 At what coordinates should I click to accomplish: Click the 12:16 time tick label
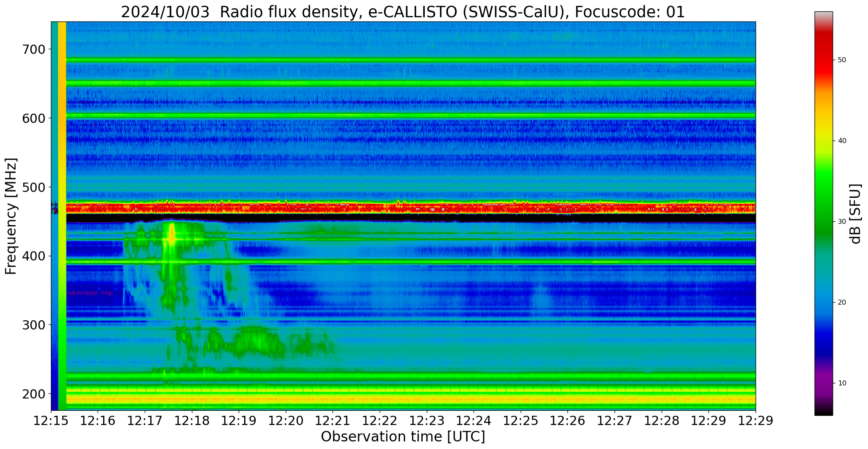point(98,421)
